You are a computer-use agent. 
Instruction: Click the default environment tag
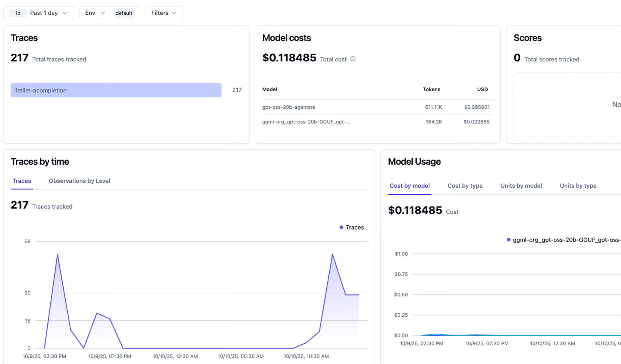click(124, 13)
